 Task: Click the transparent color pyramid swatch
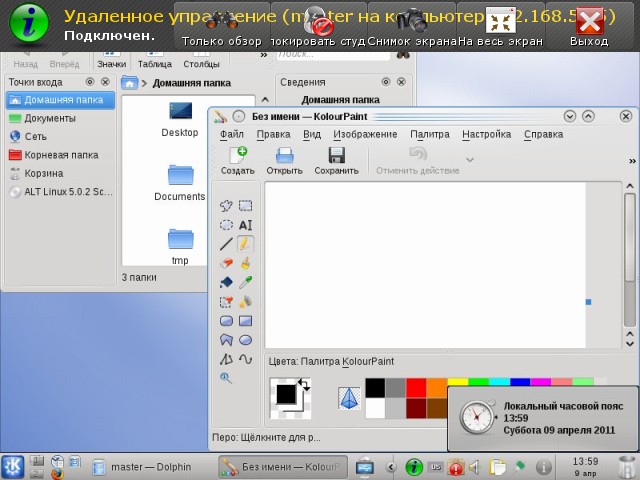(x=349, y=398)
